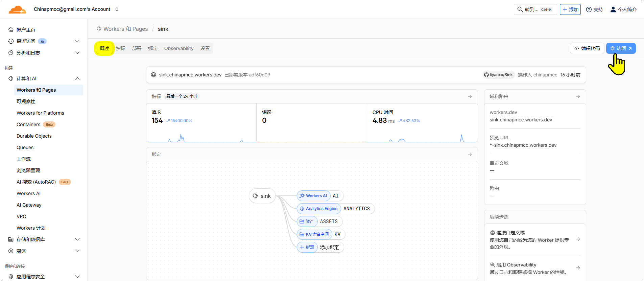Open the profile user icon
644x281 pixels.
point(613,9)
